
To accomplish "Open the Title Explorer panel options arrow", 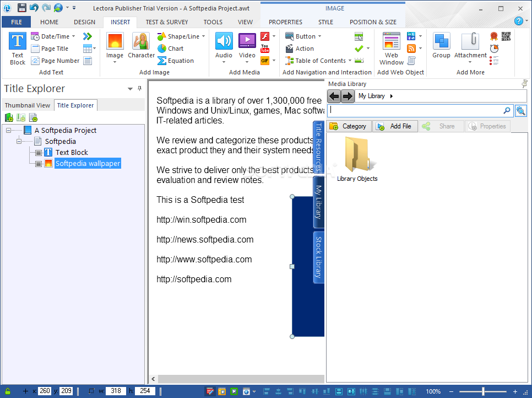I will [130, 89].
